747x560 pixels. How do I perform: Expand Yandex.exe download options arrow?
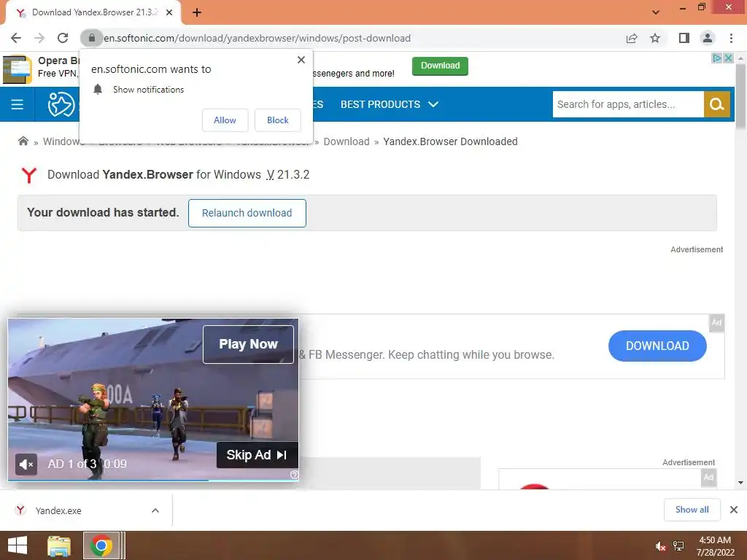155,510
